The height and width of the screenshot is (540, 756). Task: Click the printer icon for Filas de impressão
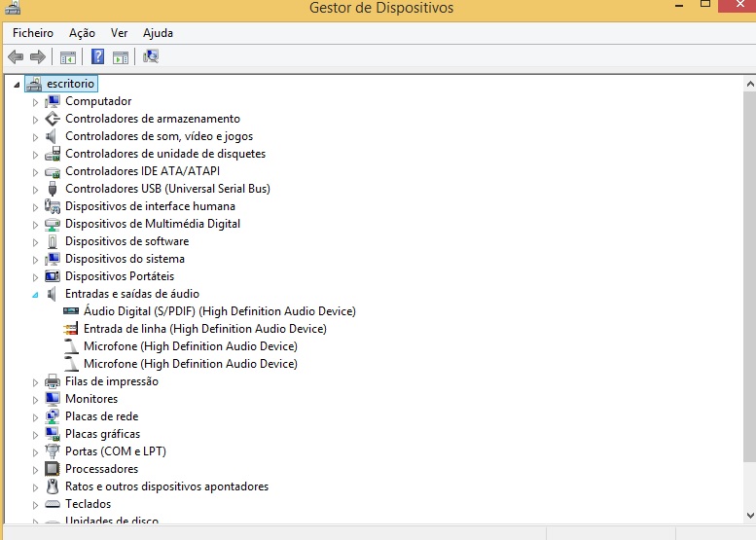(53, 381)
